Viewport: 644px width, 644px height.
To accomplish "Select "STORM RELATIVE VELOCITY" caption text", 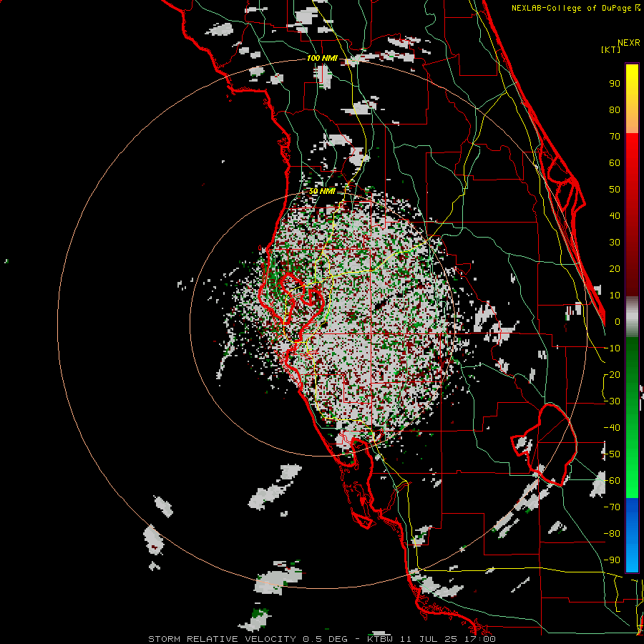I will (x=222, y=639).
